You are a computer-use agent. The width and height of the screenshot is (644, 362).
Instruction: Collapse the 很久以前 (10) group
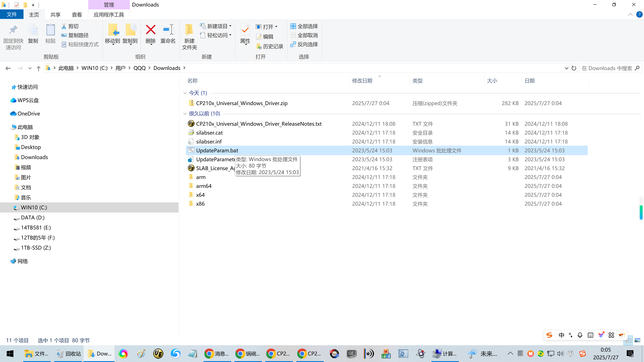tap(185, 114)
